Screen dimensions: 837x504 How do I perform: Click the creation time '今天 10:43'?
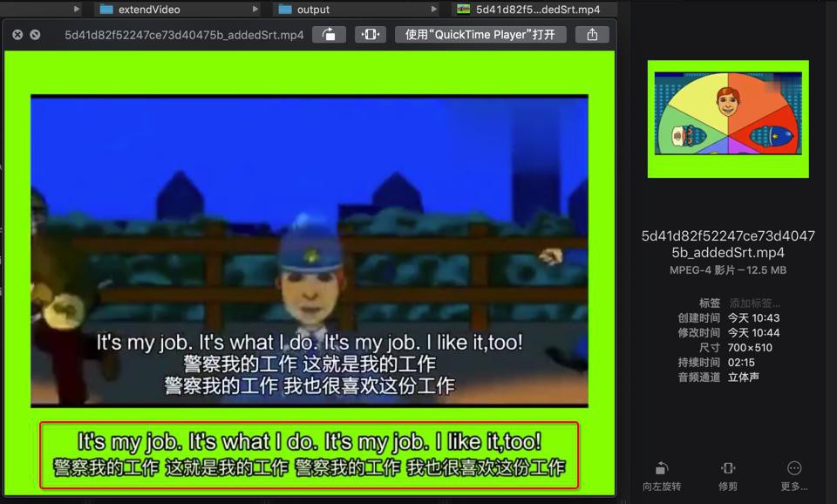pos(753,318)
